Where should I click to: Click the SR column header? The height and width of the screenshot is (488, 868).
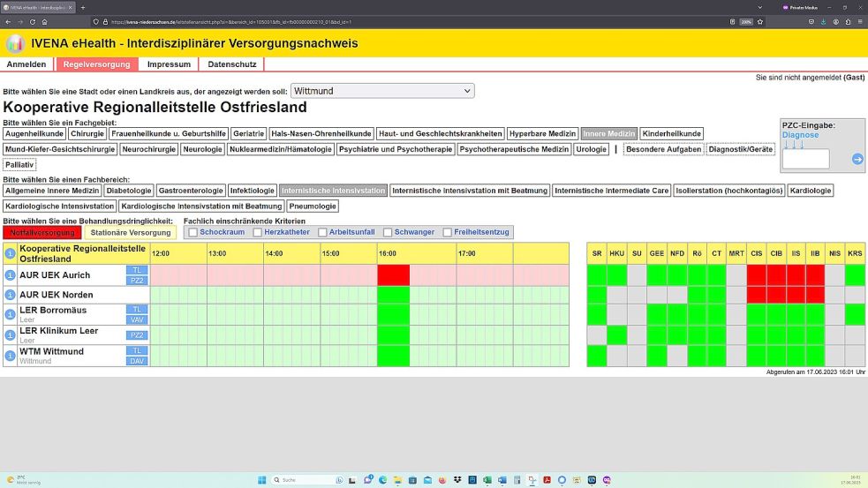tap(597, 253)
